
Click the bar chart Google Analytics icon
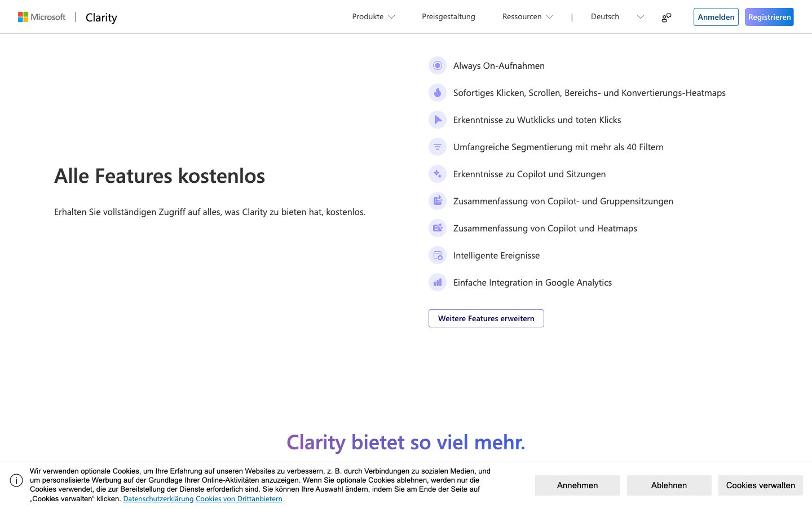coord(438,282)
